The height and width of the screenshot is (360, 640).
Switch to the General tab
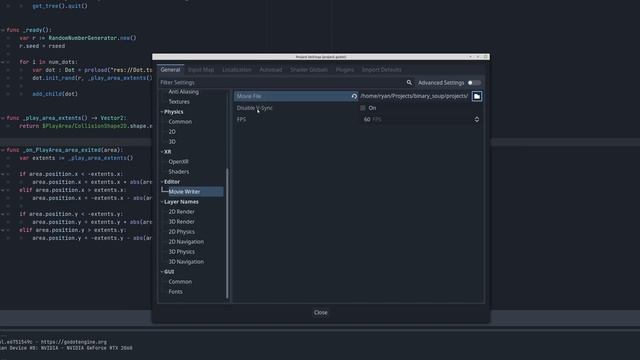pyautogui.click(x=170, y=70)
